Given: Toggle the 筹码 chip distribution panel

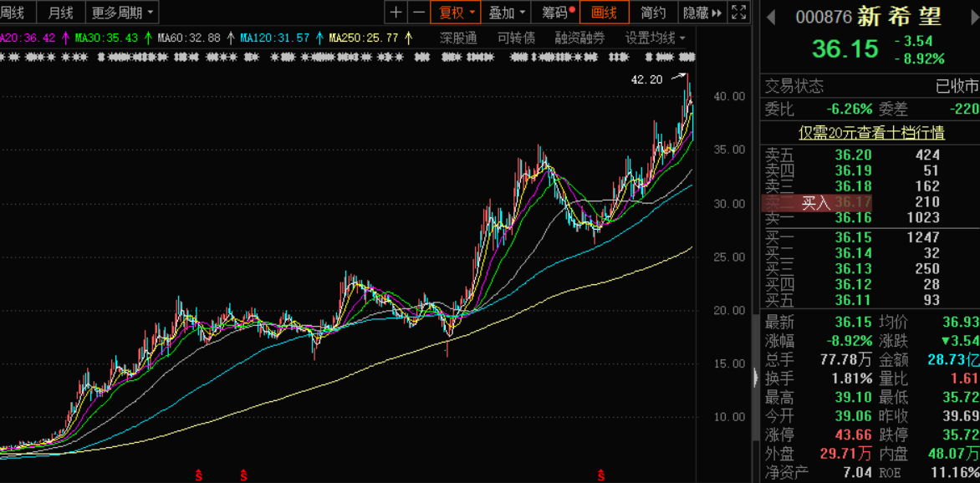Looking at the screenshot, I should pyautogui.click(x=559, y=13).
